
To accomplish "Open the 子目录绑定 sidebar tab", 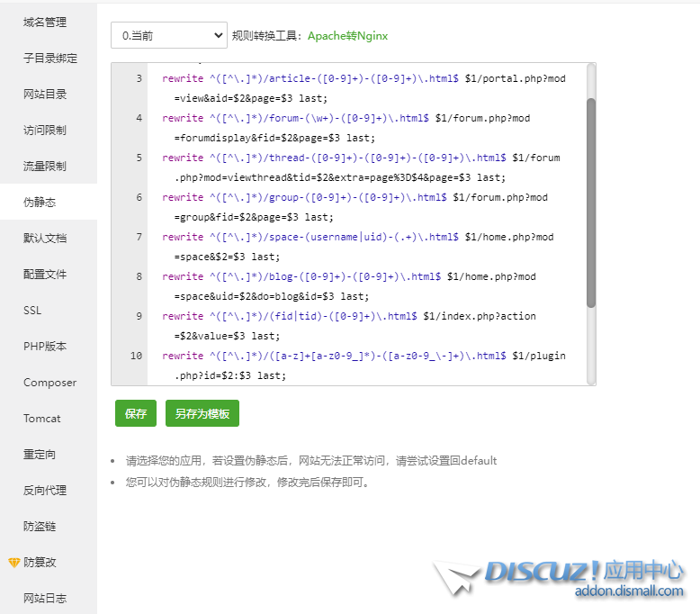I will coord(50,58).
